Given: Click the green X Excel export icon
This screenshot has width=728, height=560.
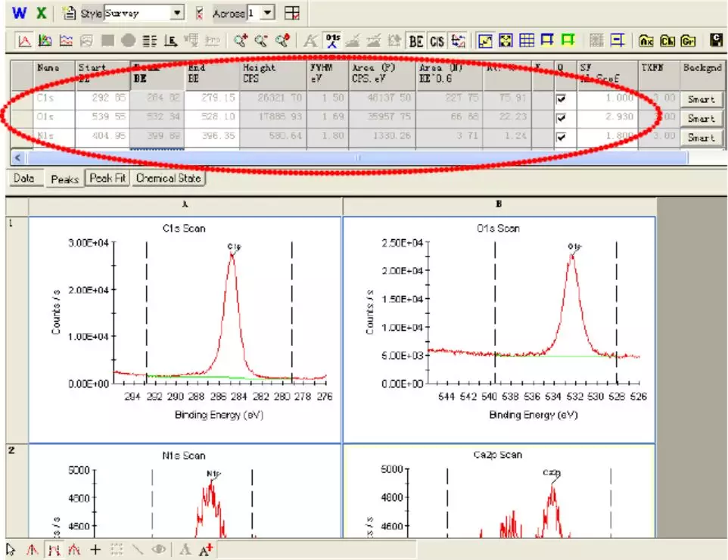Looking at the screenshot, I should pyautogui.click(x=42, y=13).
